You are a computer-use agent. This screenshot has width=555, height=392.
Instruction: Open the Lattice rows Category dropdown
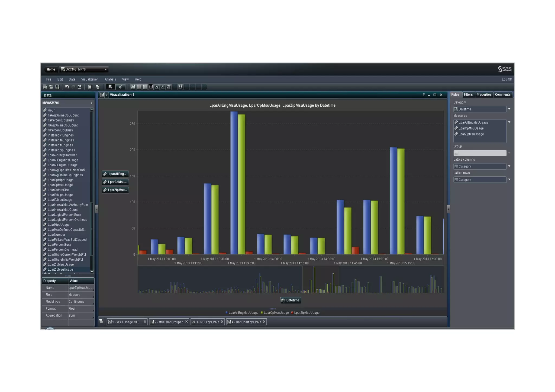(509, 180)
